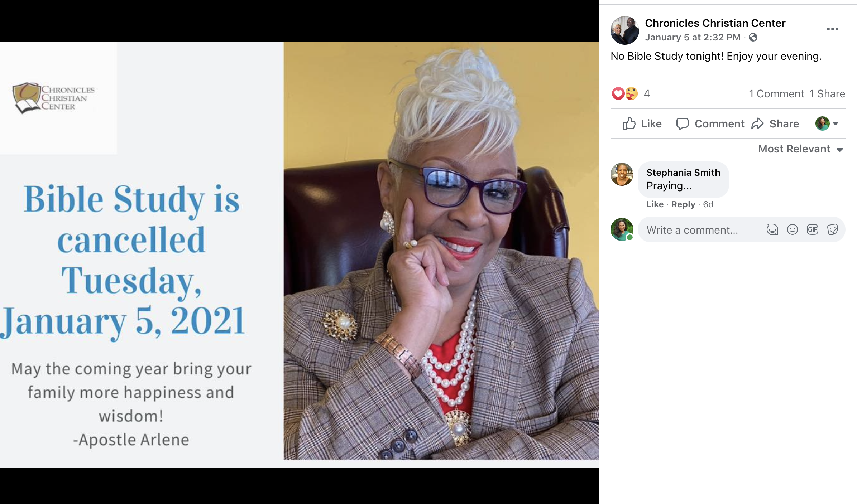Viewport: 857px width, 504px height.
Task: View the heart reaction list
Action: (618, 93)
